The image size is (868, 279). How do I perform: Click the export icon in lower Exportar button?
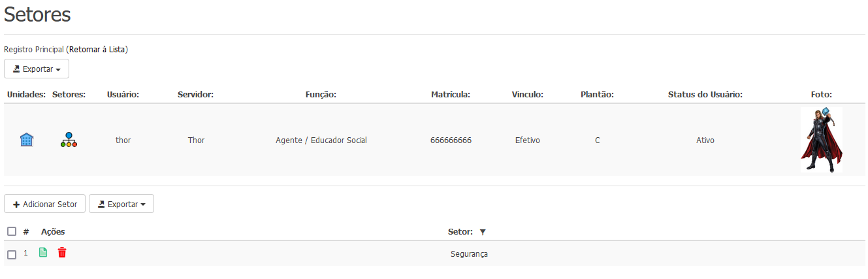[101, 205]
